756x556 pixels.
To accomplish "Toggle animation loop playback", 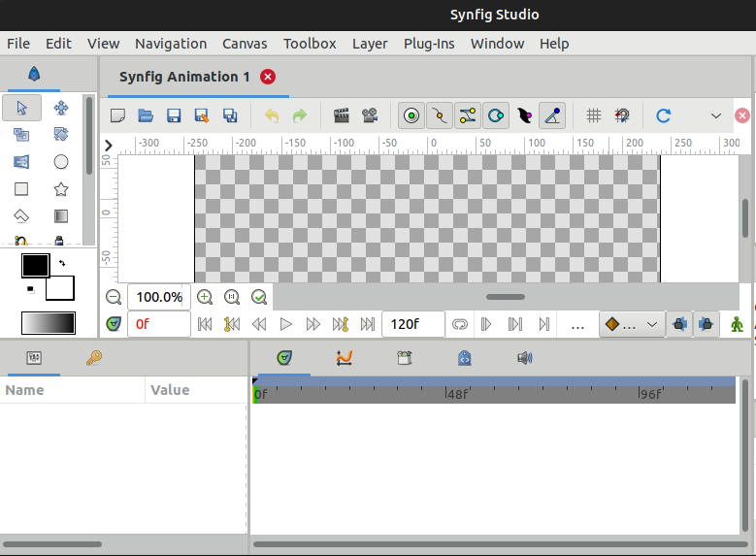I will click(x=459, y=324).
